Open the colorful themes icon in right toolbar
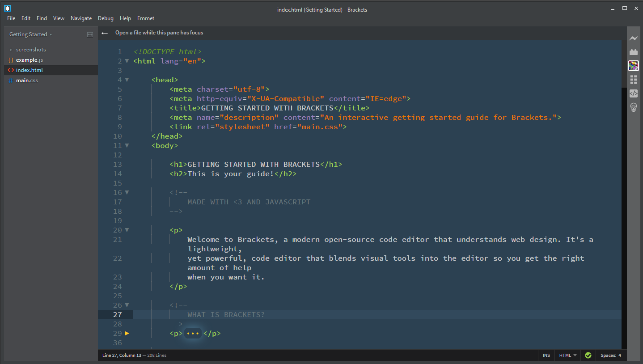 (633, 66)
